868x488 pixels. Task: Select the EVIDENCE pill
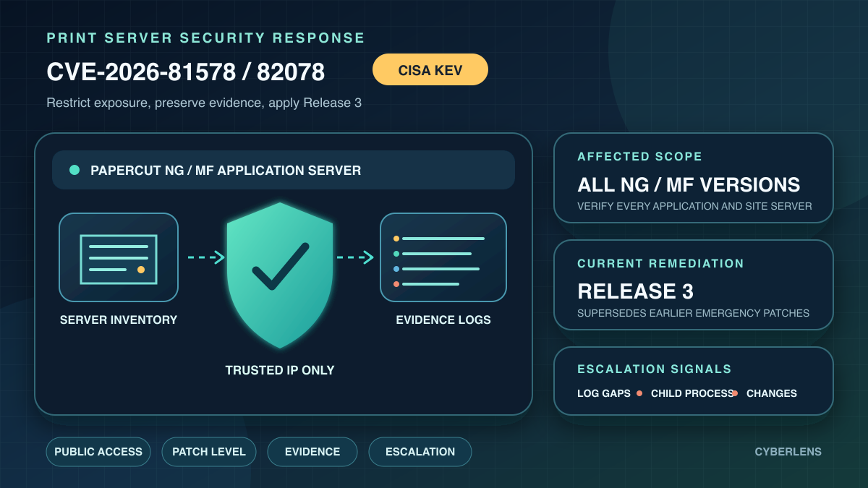(x=312, y=452)
